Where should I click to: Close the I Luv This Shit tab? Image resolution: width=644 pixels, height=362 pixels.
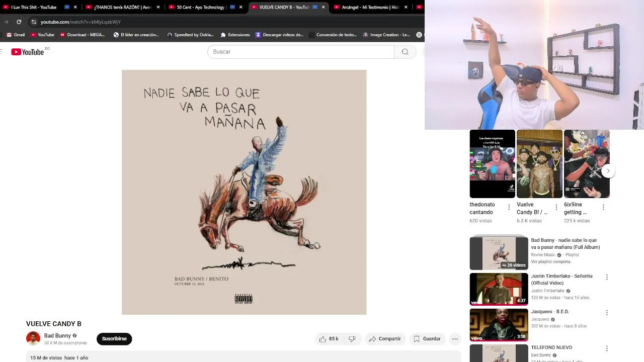75,7
